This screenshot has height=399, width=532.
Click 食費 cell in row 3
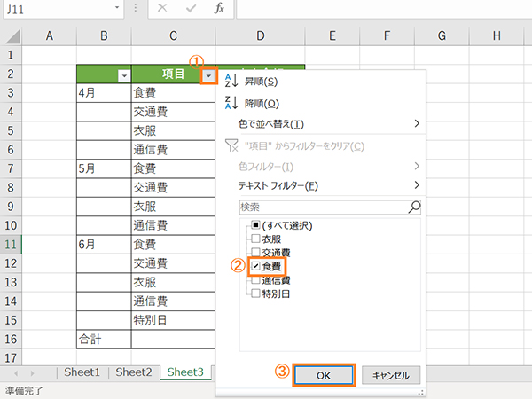pyautogui.click(x=174, y=92)
